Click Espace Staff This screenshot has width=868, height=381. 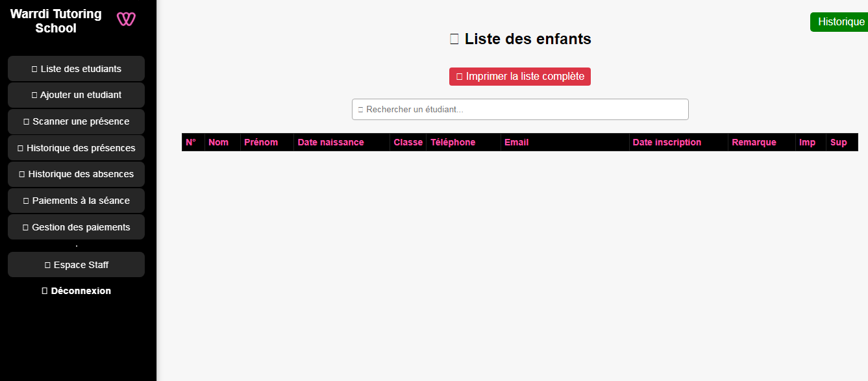[76, 264]
